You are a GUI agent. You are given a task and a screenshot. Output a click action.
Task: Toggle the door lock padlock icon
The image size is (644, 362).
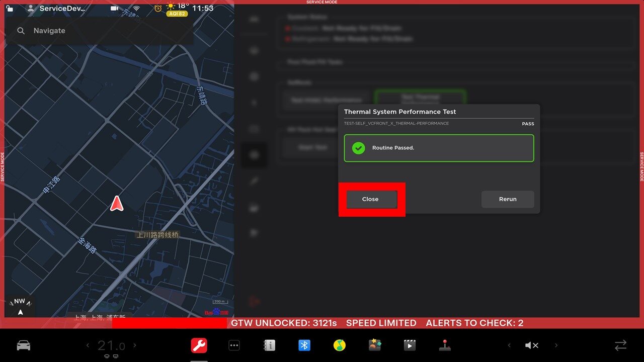point(10,8)
